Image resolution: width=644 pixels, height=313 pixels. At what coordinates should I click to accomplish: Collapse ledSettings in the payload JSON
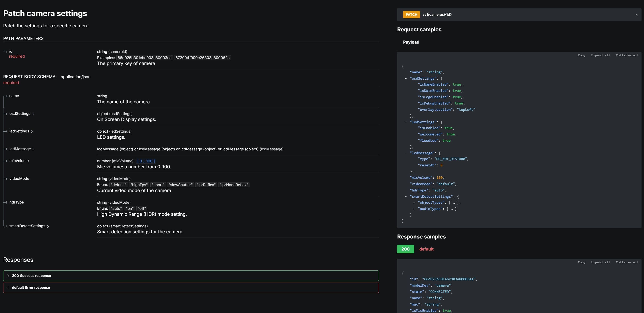pos(406,122)
